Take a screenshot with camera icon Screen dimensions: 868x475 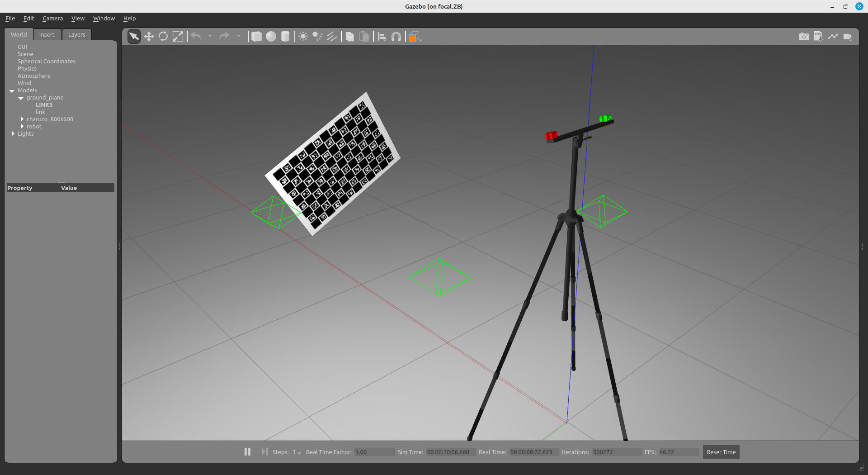[x=804, y=37]
